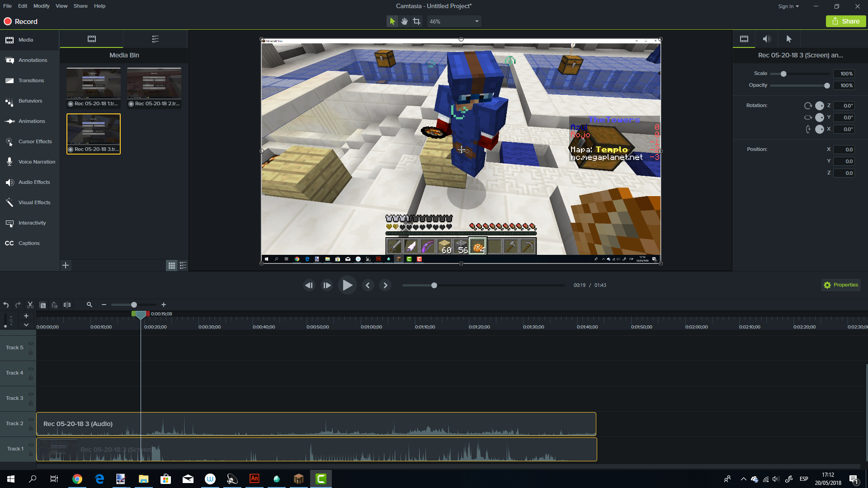Undo the last timeline action
Viewport: 868px width, 488px height.
point(6,305)
